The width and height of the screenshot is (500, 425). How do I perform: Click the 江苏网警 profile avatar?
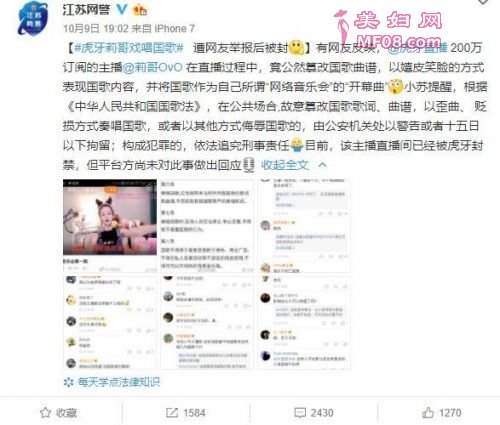click(33, 19)
